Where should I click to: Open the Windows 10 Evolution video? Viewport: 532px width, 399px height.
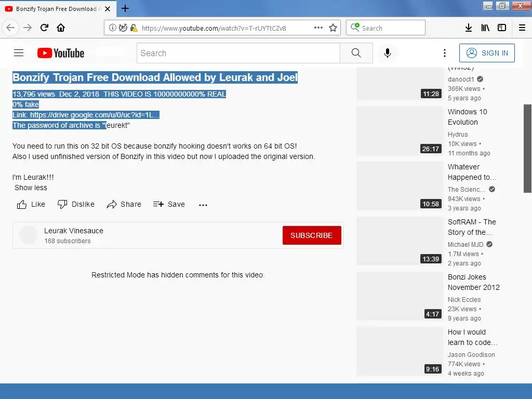tap(467, 117)
